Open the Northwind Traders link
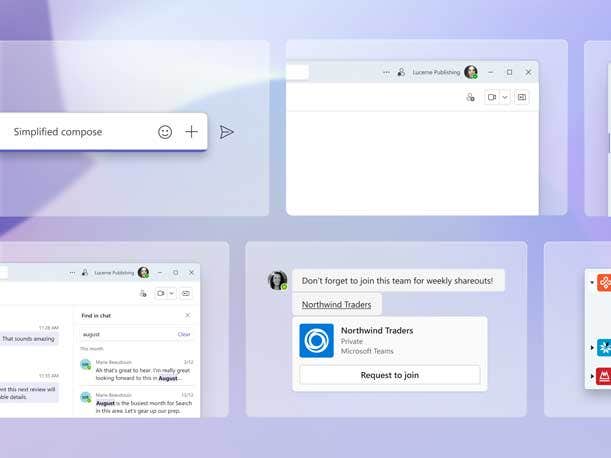Image resolution: width=611 pixels, height=458 pixels. 336,304
